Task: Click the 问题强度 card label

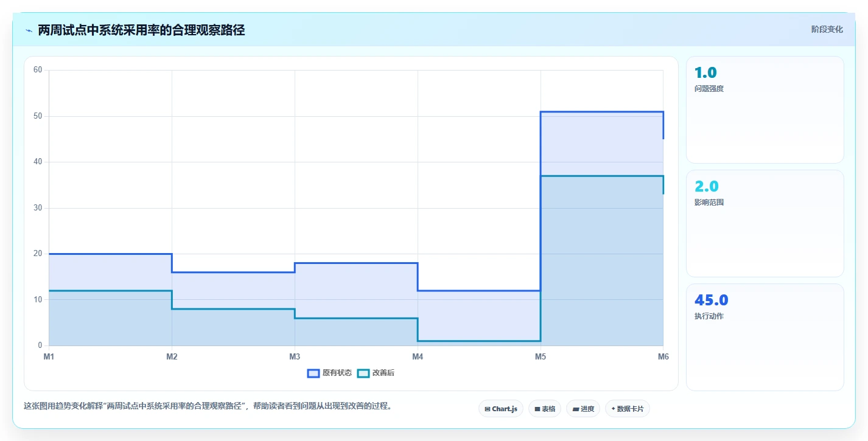Action: (x=709, y=88)
